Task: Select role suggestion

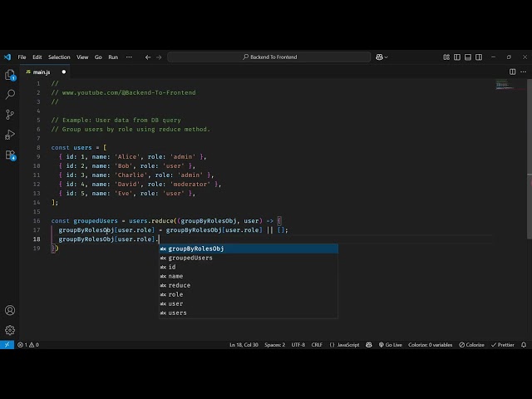Action: coord(249,294)
